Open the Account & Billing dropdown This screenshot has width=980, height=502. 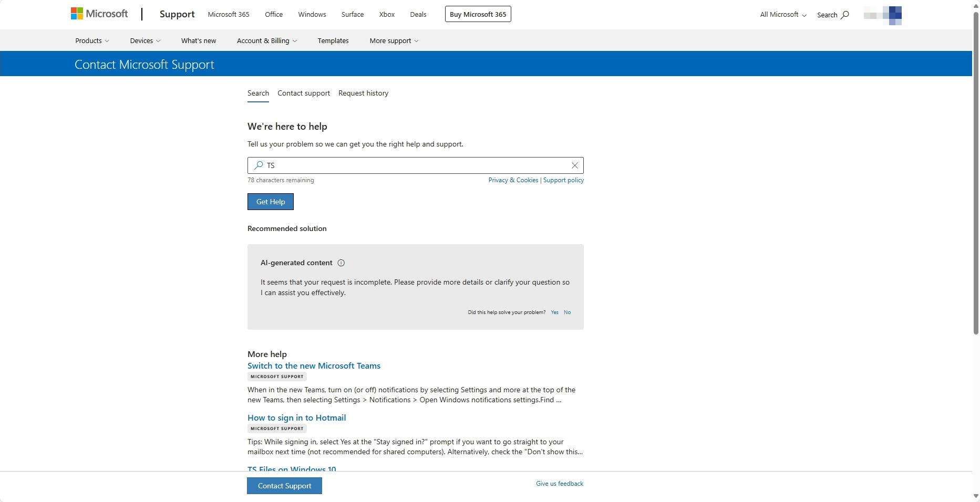click(x=267, y=40)
